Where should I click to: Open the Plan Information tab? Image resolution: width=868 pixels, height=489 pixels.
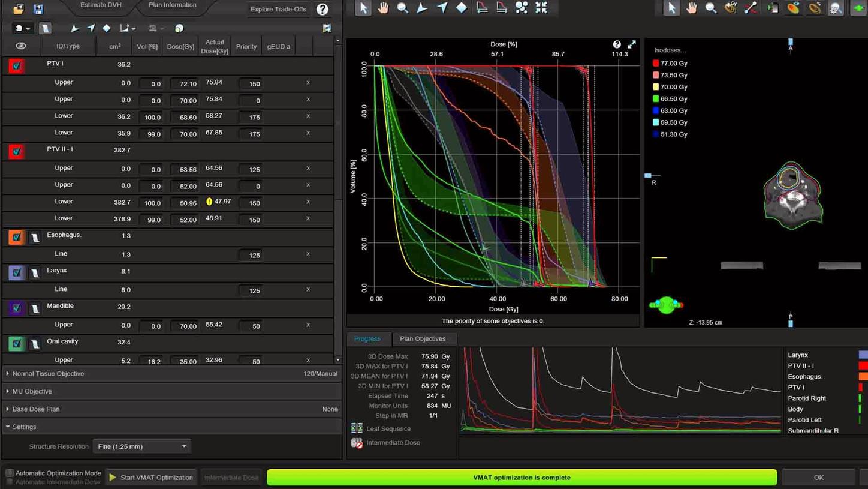[x=172, y=5]
